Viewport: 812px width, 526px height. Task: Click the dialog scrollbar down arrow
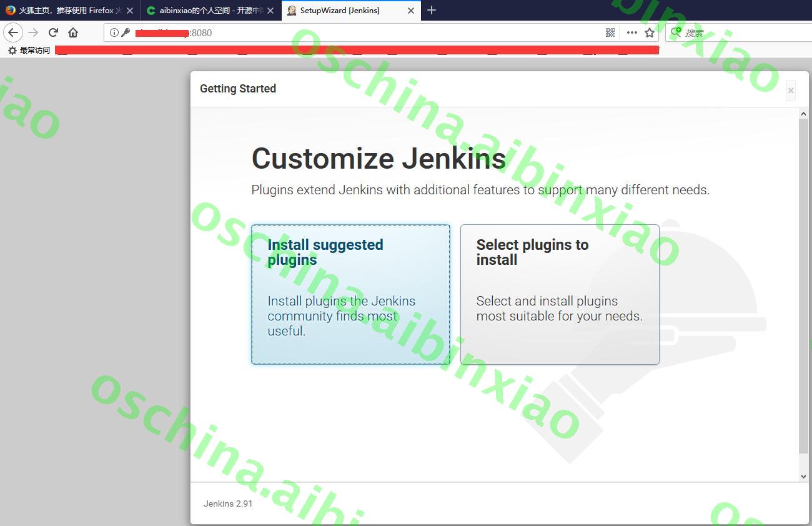coord(804,476)
